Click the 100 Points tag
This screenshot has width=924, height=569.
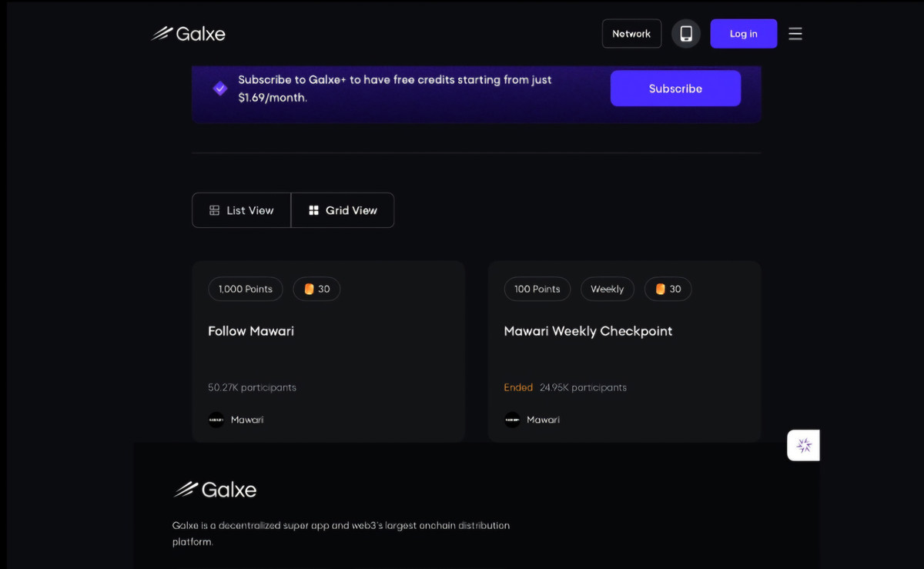(537, 289)
